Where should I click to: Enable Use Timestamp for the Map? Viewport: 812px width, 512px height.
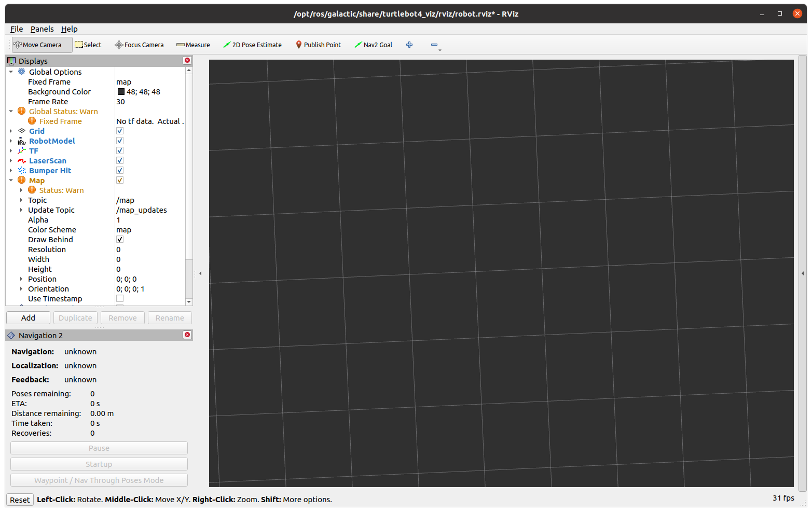click(119, 298)
